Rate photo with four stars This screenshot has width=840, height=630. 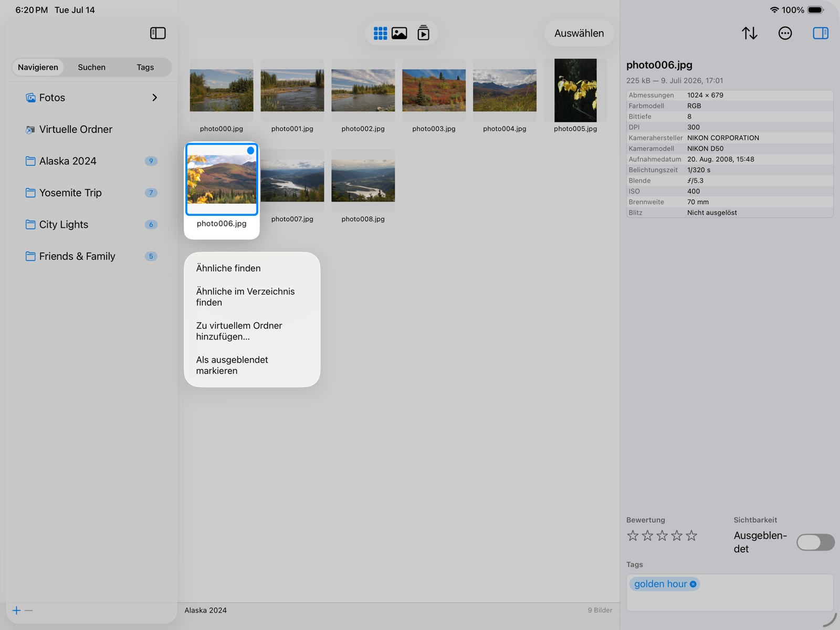677,535
